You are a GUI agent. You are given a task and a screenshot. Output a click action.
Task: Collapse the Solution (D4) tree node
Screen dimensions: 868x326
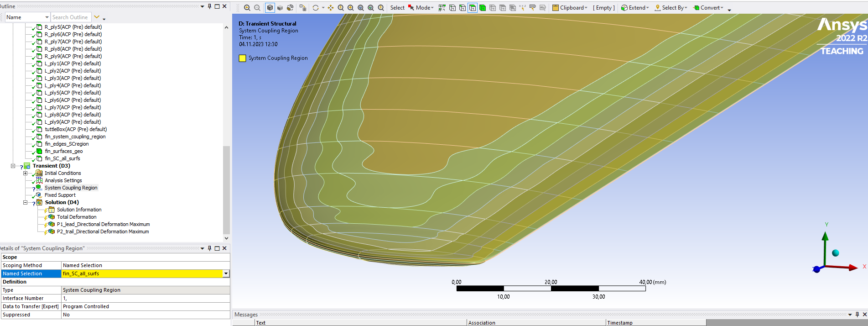[x=26, y=202]
